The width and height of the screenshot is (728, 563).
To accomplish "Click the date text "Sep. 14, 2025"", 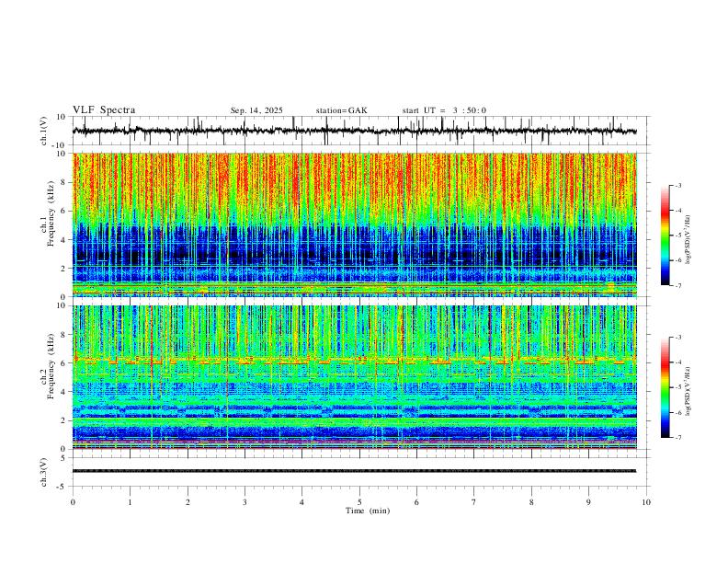I will point(256,110).
